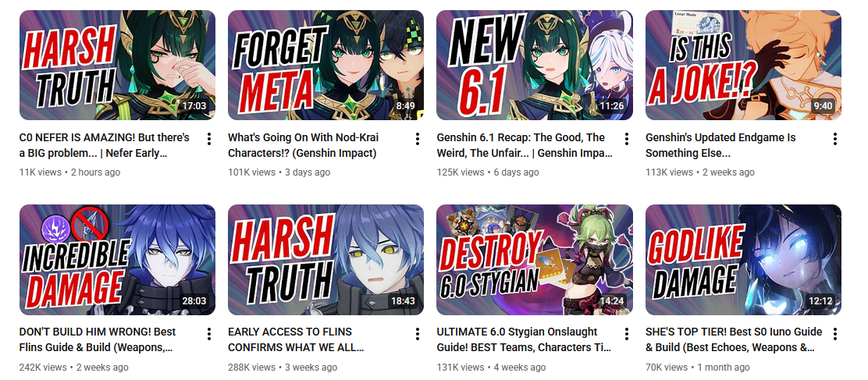Click the GODLIKE DAMAGE thumbnail

pos(743,260)
